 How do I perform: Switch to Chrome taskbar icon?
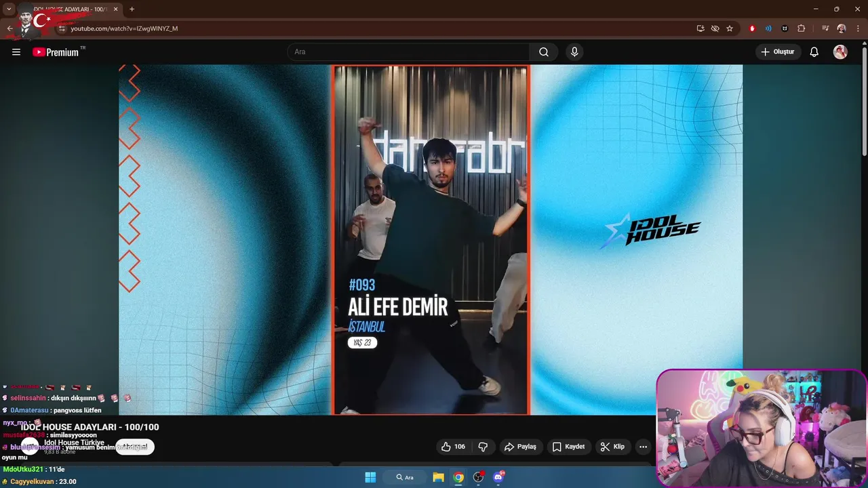pyautogui.click(x=458, y=477)
